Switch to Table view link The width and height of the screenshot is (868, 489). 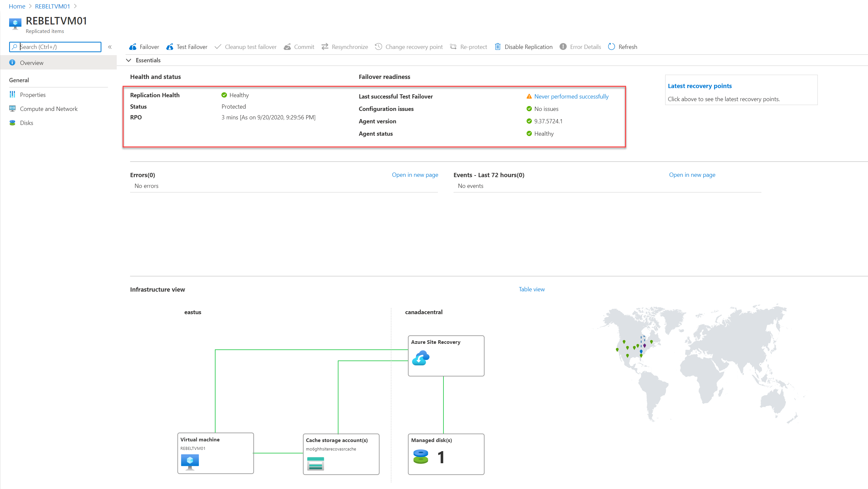coord(531,289)
